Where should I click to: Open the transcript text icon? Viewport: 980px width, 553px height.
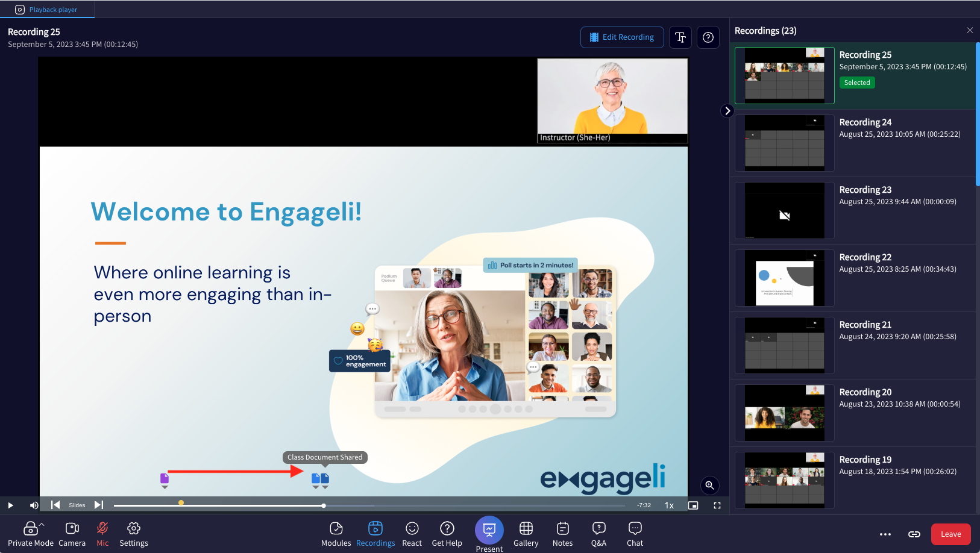(680, 37)
